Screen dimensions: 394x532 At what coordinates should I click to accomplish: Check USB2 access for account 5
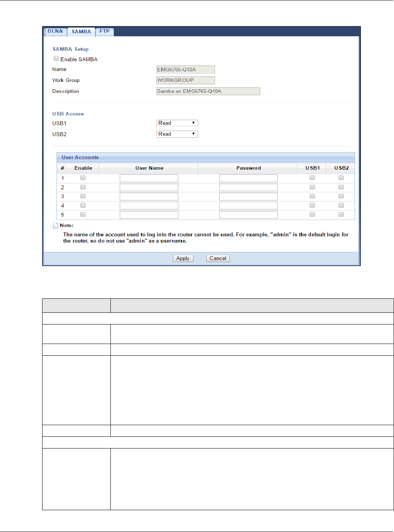click(341, 215)
